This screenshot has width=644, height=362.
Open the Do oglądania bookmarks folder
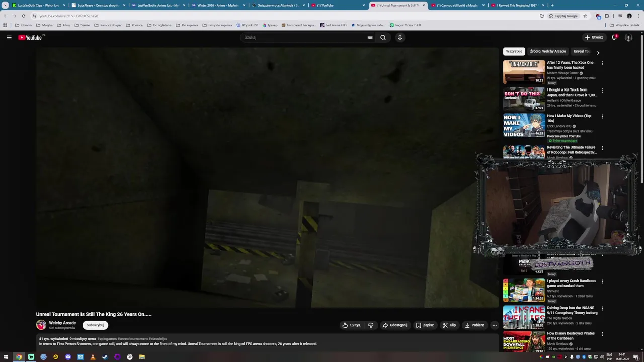click(x=159, y=25)
